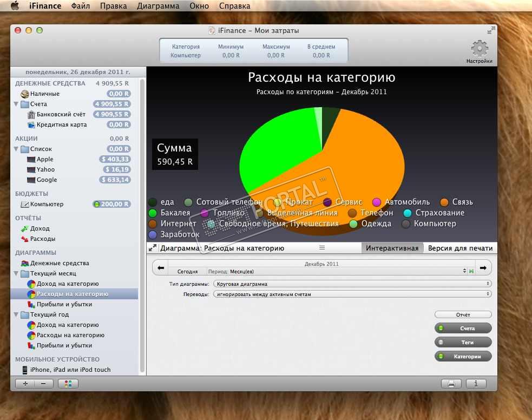Click the Банковский счёт bank icon
Screen dimensions: 532x420
tap(31, 115)
